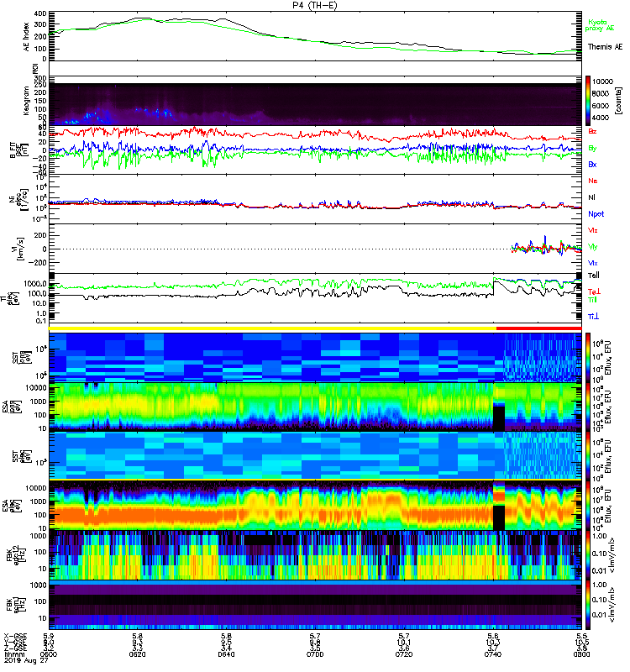
Task: Click the plot title "P4 (TH-E)"
Action: [314, 5]
